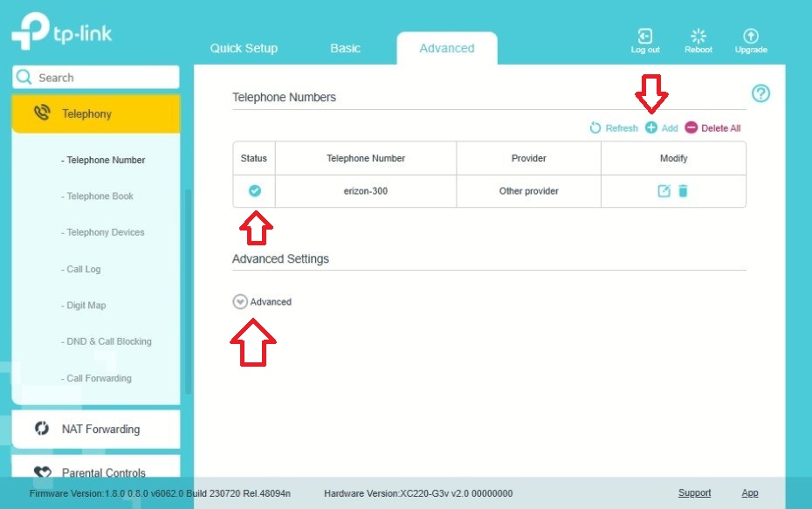Viewport: 812px width, 509px height.
Task: Click the Delete All minus icon
Action: pos(691,127)
